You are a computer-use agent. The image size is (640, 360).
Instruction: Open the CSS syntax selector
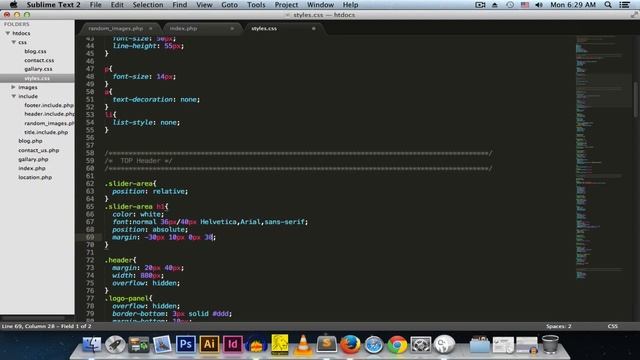(612, 326)
